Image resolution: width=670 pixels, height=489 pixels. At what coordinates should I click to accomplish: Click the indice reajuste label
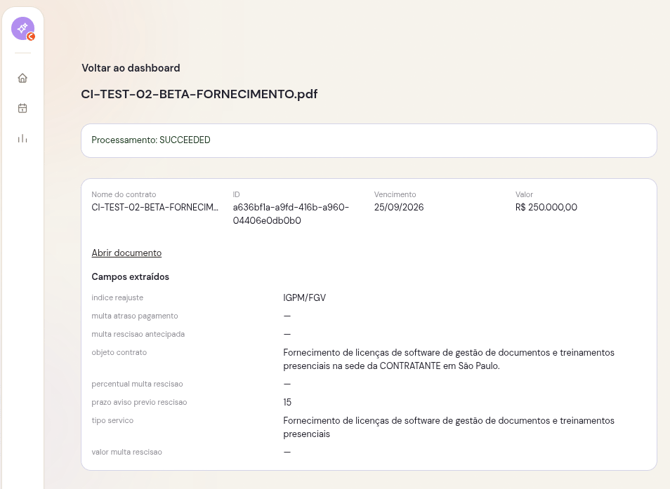click(x=118, y=298)
